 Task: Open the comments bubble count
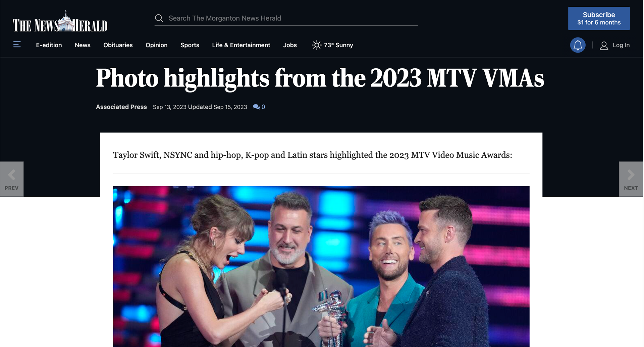coord(259,107)
